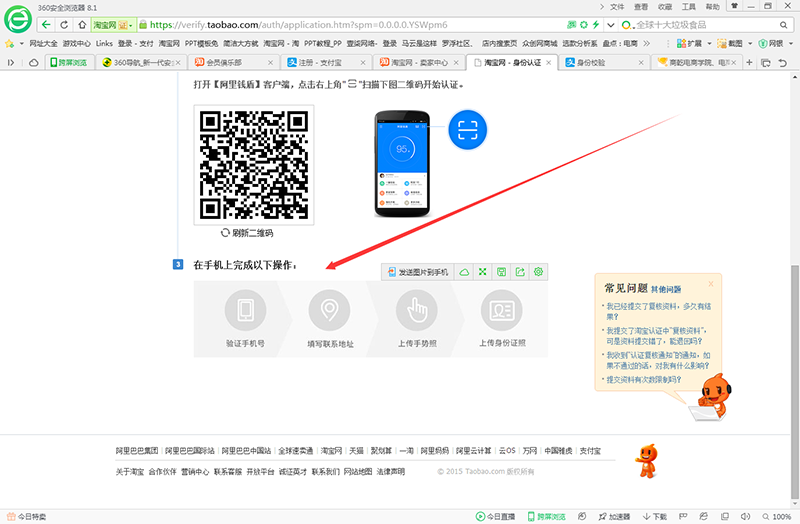The image size is (800, 524).
Task: Open 下载 downloads in status bar
Action: coord(655,516)
